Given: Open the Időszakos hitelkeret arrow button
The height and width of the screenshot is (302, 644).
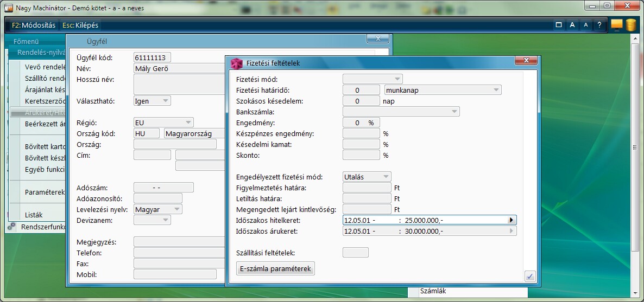Looking at the screenshot, I should [x=511, y=220].
